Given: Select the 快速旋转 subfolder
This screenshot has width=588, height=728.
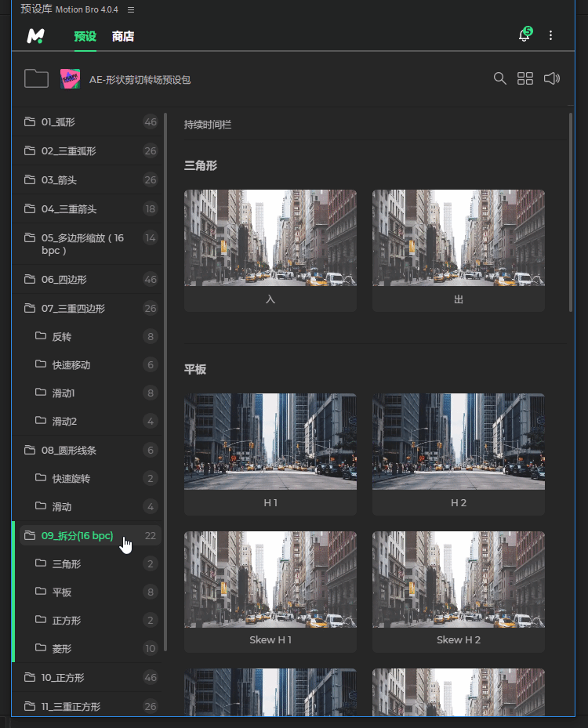Looking at the screenshot, I should 87,479.
